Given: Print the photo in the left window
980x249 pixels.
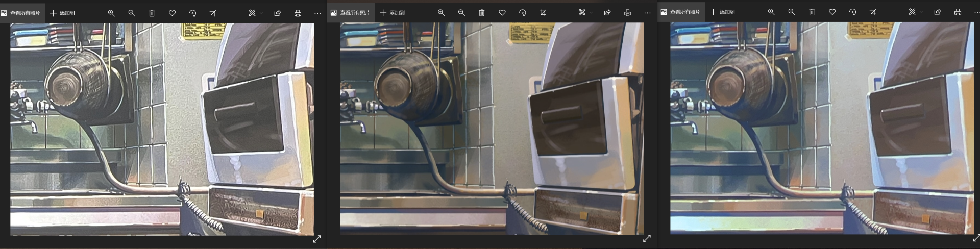Looking at the screenshot, I should (298, 13).
